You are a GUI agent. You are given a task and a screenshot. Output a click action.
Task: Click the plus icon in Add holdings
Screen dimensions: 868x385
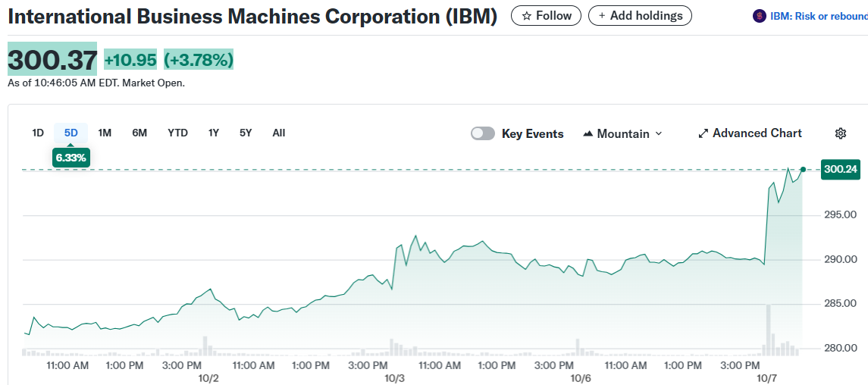click(x=602, y=16)
